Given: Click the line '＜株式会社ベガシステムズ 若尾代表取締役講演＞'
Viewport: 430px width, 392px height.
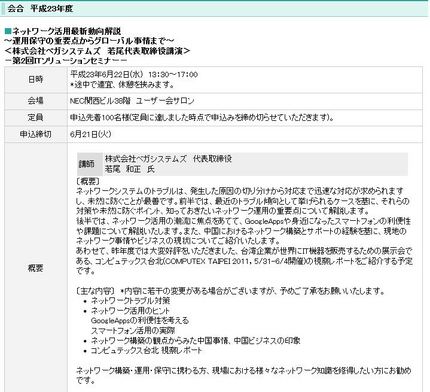Looking at the screenshot, I should coord(98,51).
